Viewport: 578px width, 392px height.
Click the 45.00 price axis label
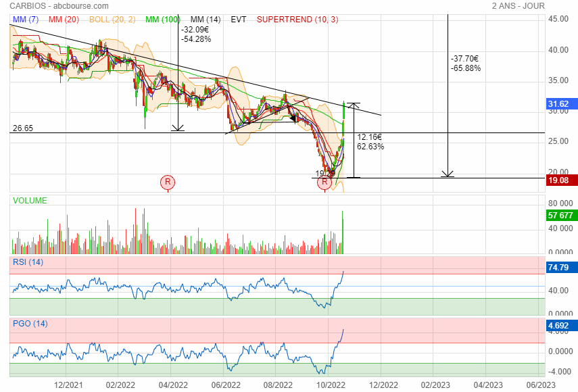[558, 19]
